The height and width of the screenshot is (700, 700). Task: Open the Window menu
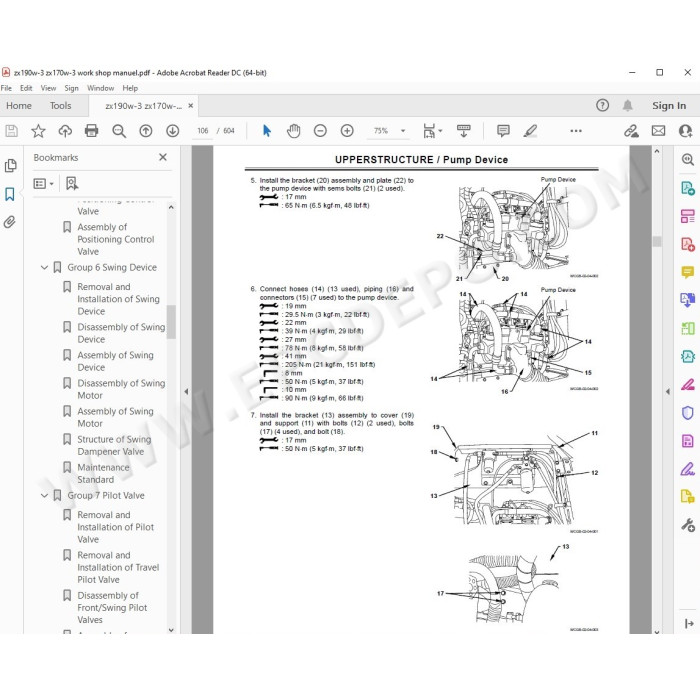click(x=100, y=88)
